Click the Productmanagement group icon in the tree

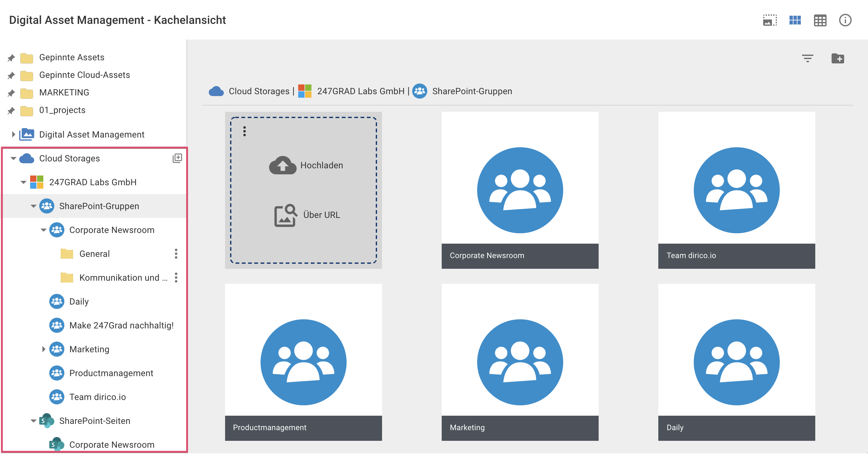pyautogui.click(x=57, y=373)
